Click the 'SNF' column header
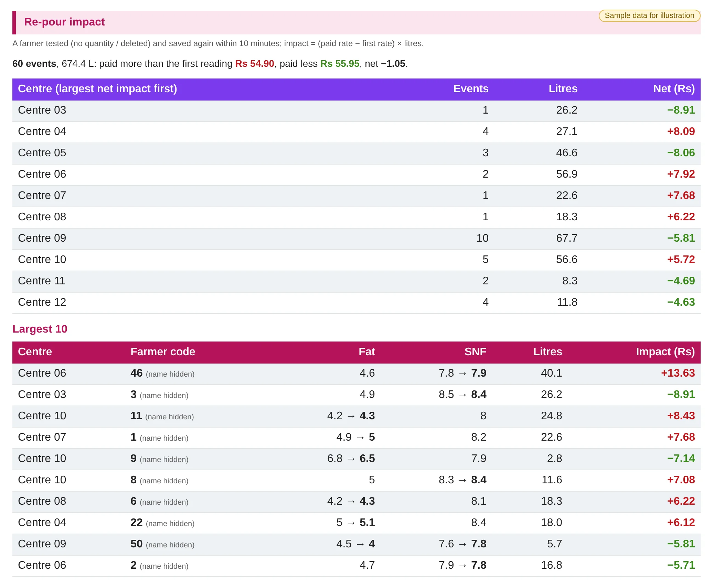713x588 pixels. click(475, 352)
